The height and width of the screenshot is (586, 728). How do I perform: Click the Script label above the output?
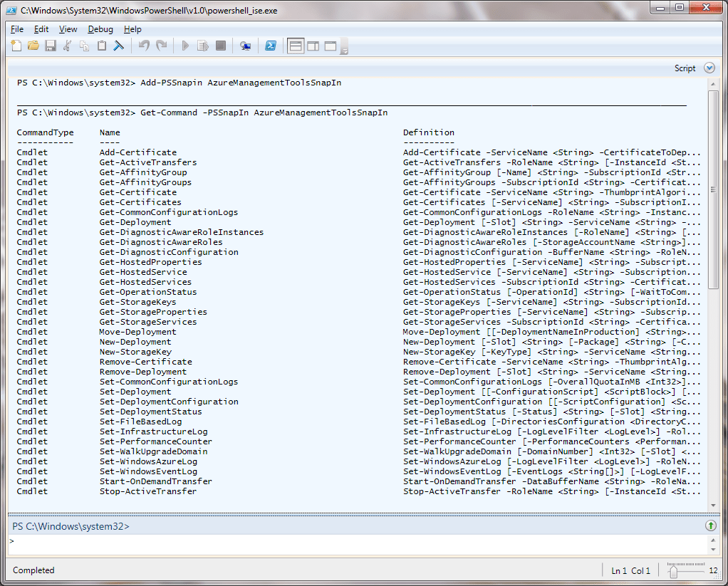point(685,68)
